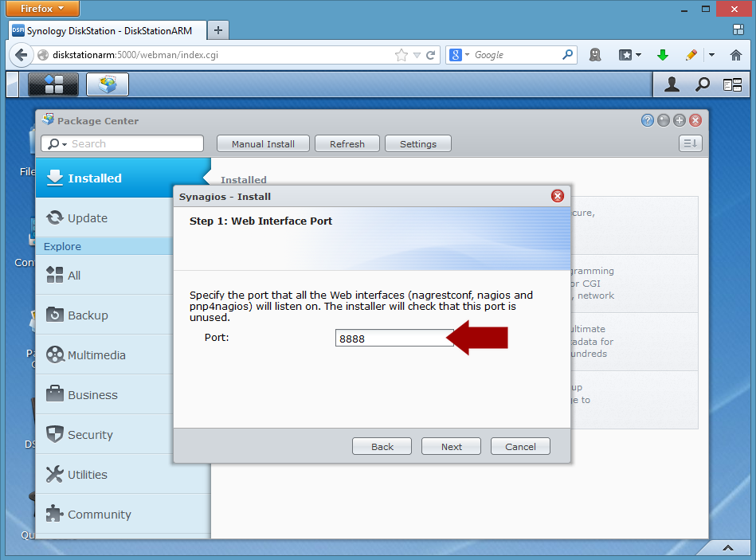Maximize the Package Center window

pos(680,120)
